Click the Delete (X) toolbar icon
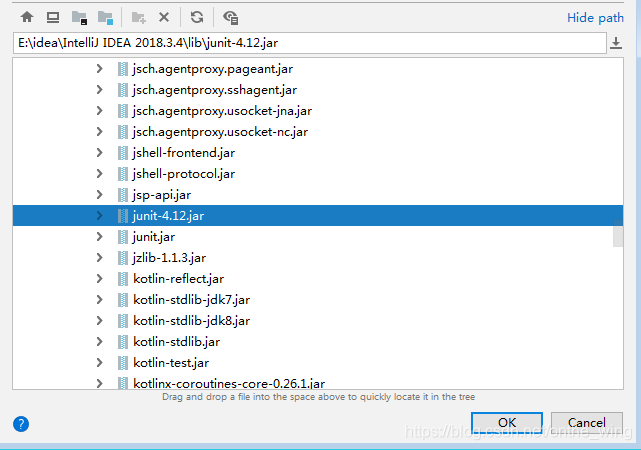Screen dimensions: 641x450 (x=164, y=17)
